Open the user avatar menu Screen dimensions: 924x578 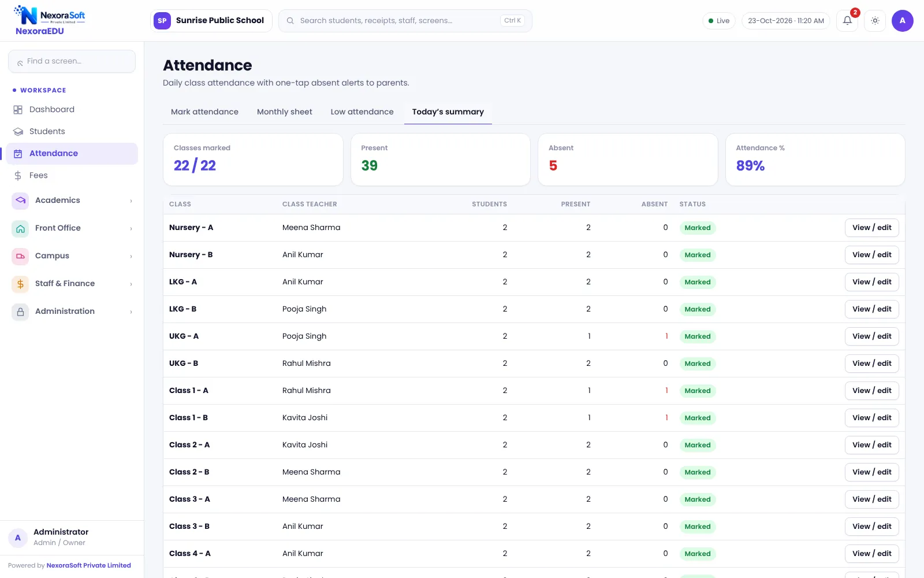[x=903, y=21]
